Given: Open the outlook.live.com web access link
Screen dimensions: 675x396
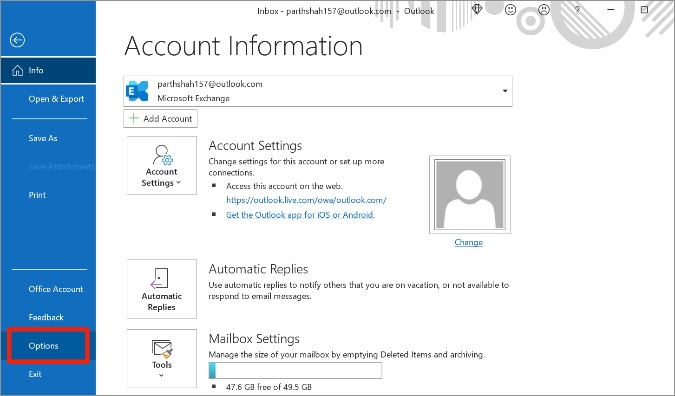Looking at the screenshot, I should [306, 200].
